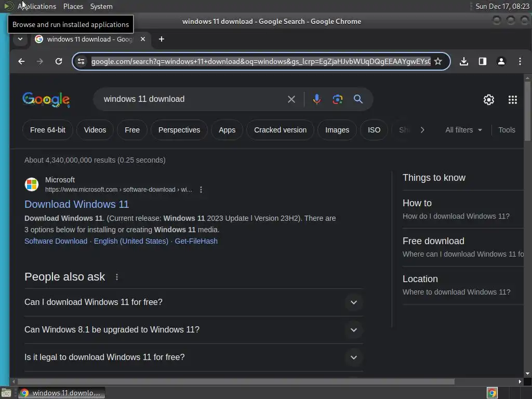Clear the search box with X icon
The image size is (532, 399).
pyautogui.click(x=291, y=99)
